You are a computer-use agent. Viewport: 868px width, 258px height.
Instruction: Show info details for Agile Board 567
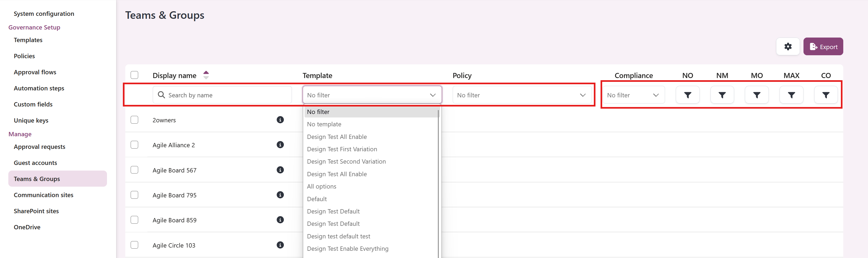[x=280, y=170]
